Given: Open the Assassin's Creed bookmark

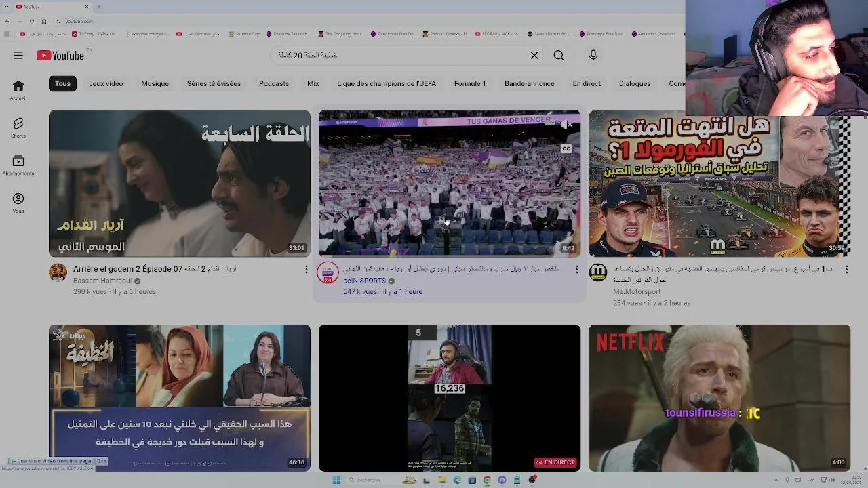Looking at the screenshot, I should pyautogui.click(x=656, y=33).
